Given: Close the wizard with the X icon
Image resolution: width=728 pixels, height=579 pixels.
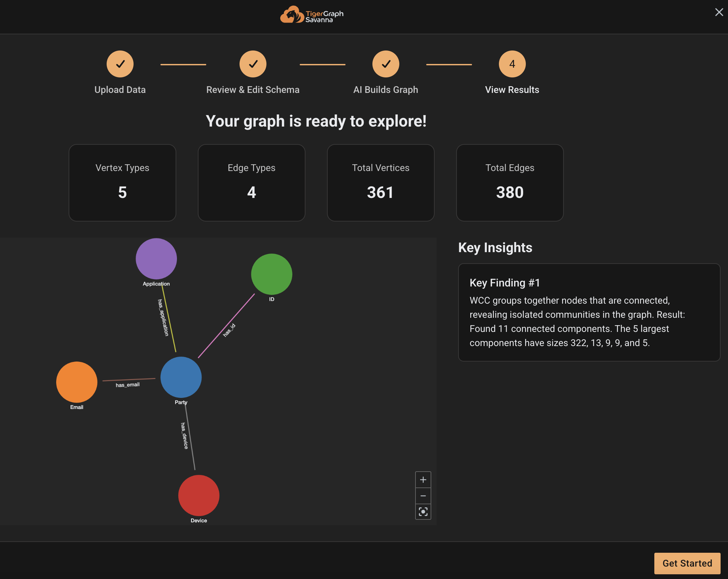Looking at the screenshot, I should pyautogui.click(x=719, y=12).
